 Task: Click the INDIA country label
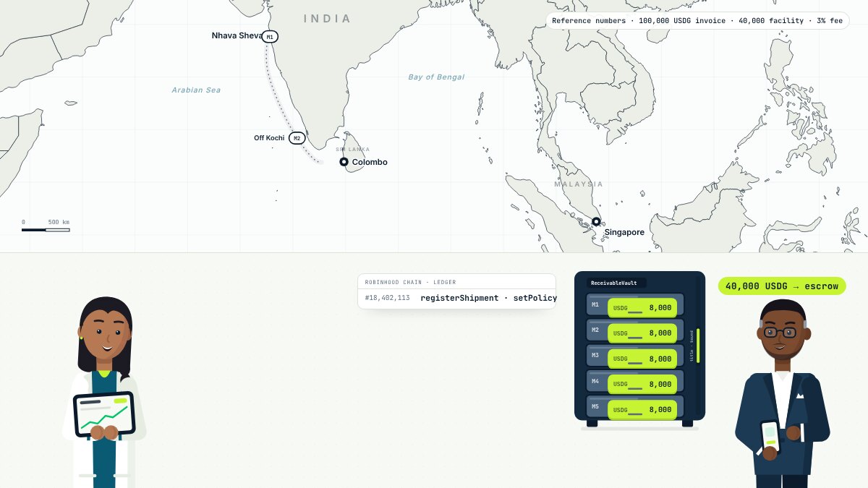(328, 19)
